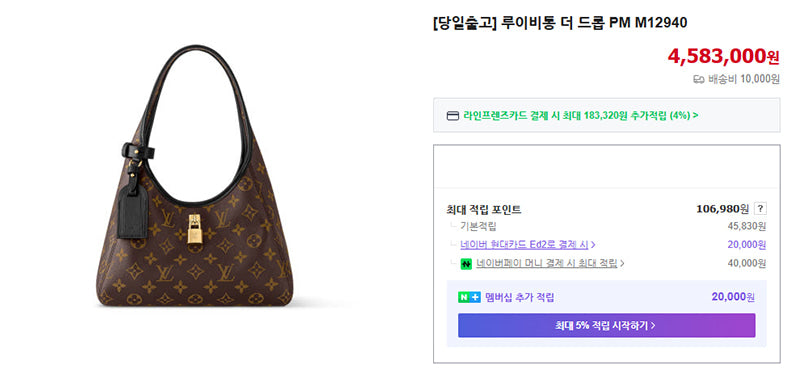Click chevron after 네이버 현대카드 link
Image resolution: width=800 pixels, height=386 pixels.
point(593,245)
